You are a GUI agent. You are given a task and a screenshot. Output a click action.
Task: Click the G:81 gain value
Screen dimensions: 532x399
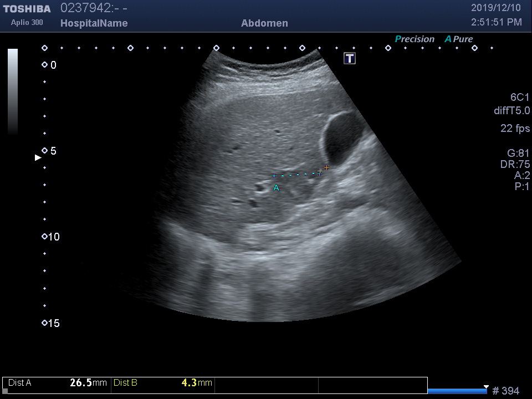coord(518,154)
